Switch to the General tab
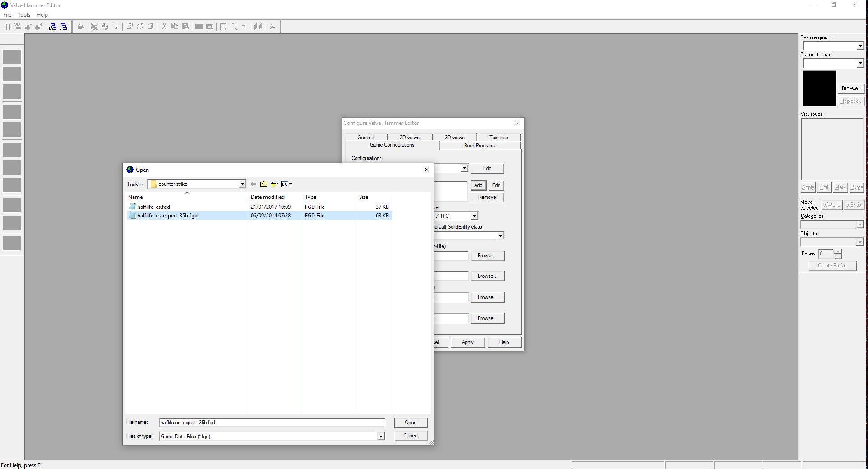This screenshot has width=868, height=469. coord(366,138)
